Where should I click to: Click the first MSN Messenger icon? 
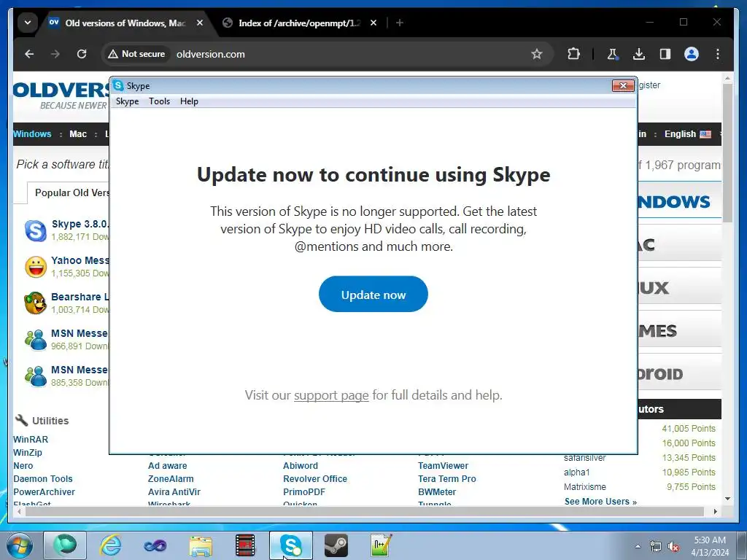point(35,340)
